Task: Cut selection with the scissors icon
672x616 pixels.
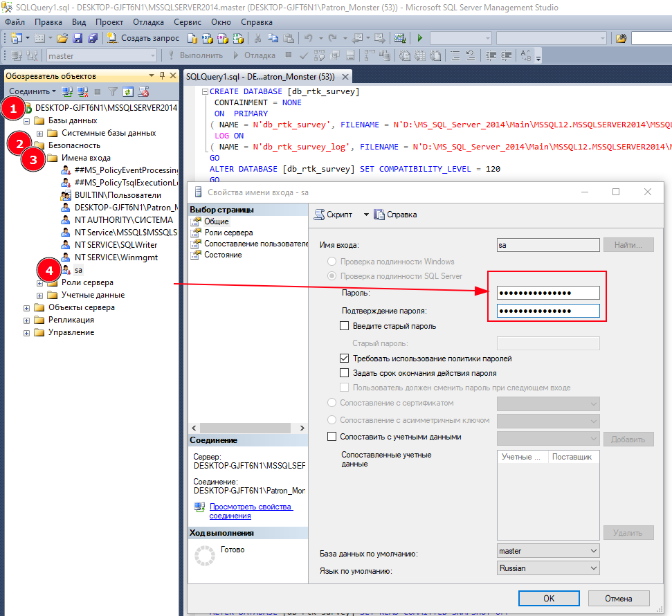Action: [x=257, y=38]
